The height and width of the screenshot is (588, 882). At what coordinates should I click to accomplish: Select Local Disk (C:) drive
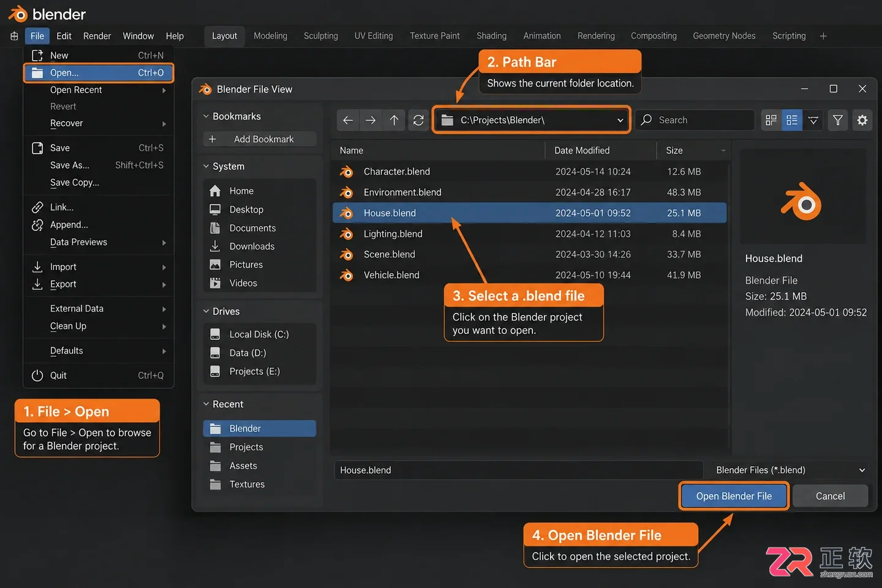click(x=260, y=334)
